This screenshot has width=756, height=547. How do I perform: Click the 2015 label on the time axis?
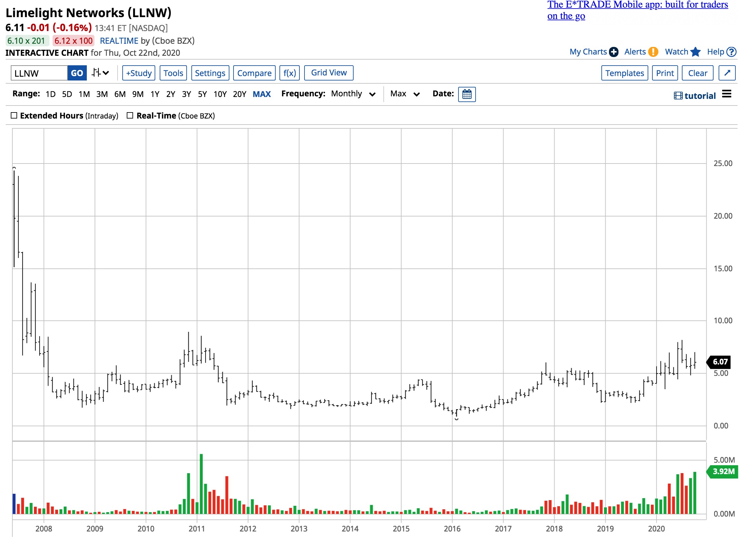401,529
